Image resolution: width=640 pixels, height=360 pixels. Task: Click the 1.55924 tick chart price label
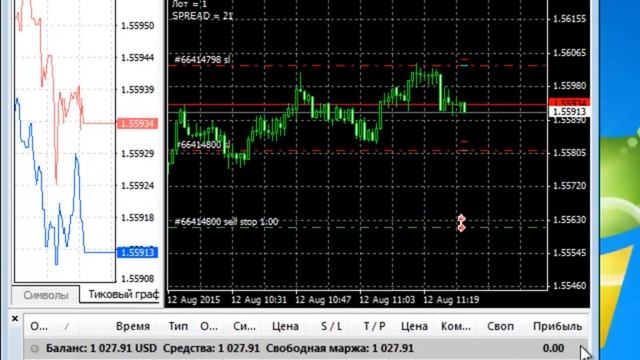click(x=138, y=186)
